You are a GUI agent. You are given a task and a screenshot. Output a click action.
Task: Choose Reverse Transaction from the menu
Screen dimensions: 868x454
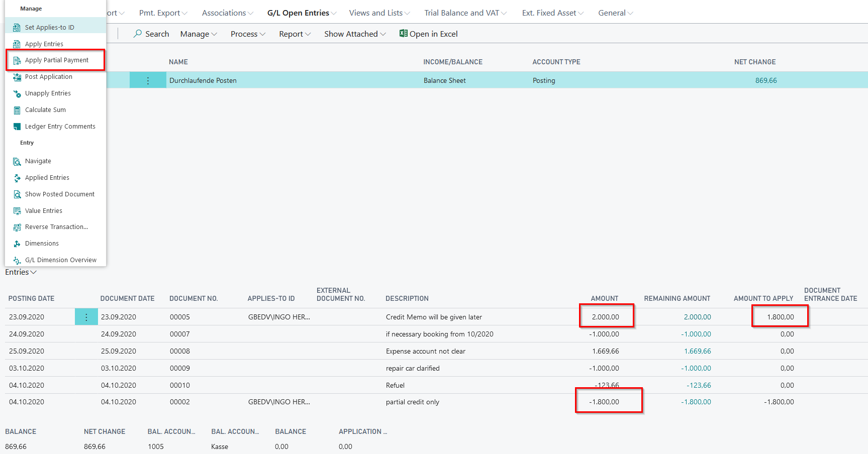pyautogui.click(x=56, y=227)
